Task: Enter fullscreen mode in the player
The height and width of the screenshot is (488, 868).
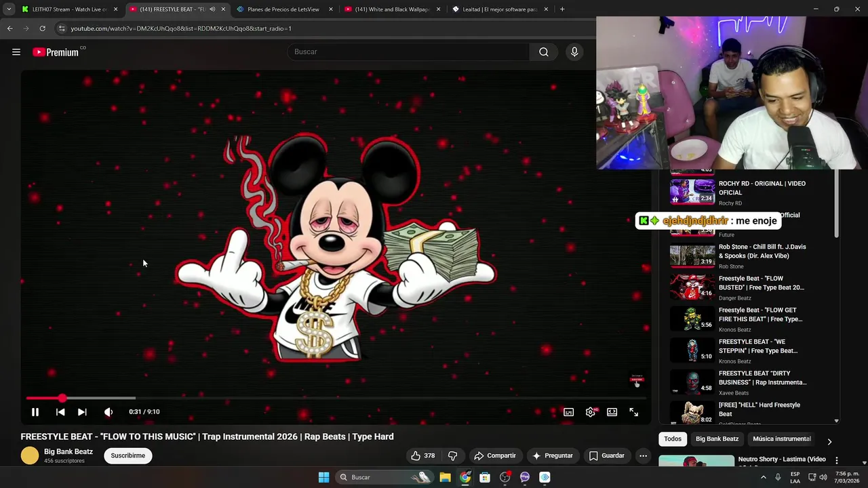Action: 634,412
